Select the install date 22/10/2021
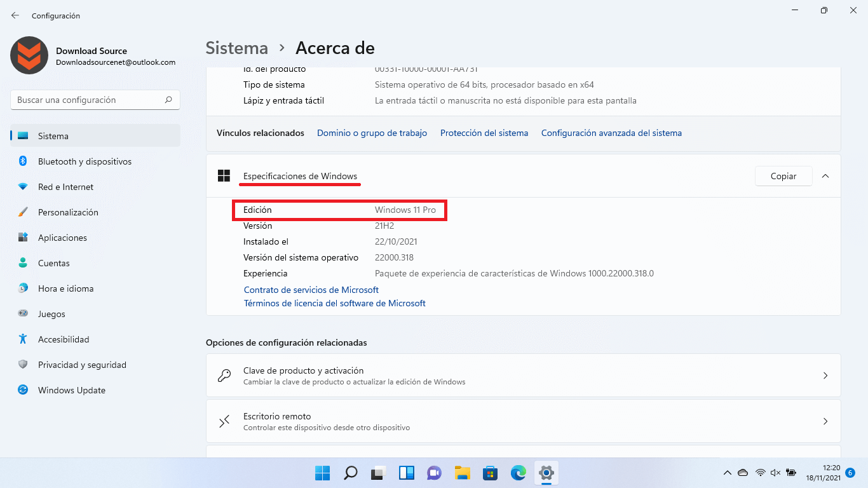The image size is (868, 488). (396, 241)
